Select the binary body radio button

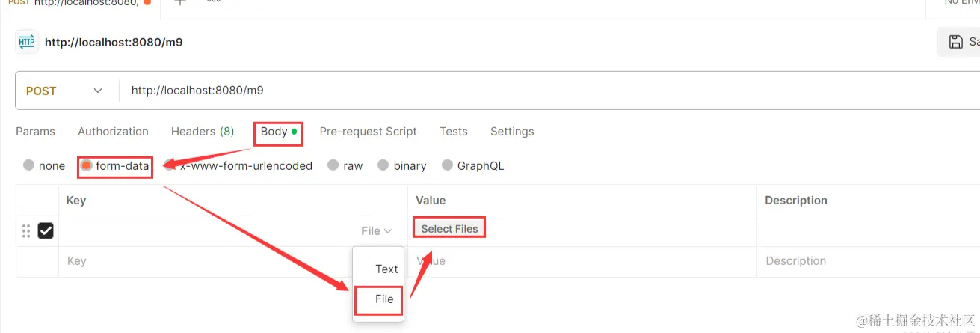[383, 165]
